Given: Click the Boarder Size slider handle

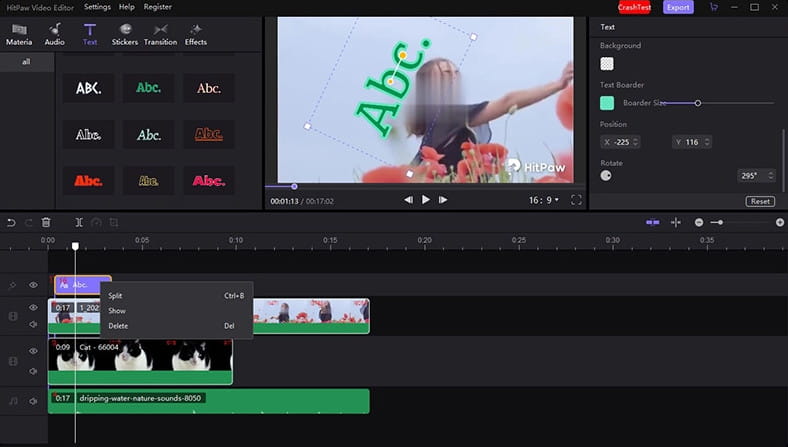Looking at the screenshot, I should coord(698,103).
